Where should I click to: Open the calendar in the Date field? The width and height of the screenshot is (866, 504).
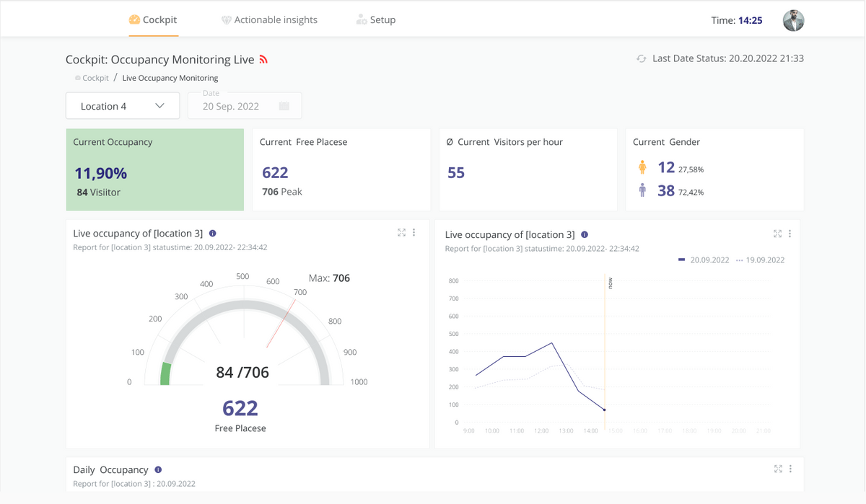284,106
